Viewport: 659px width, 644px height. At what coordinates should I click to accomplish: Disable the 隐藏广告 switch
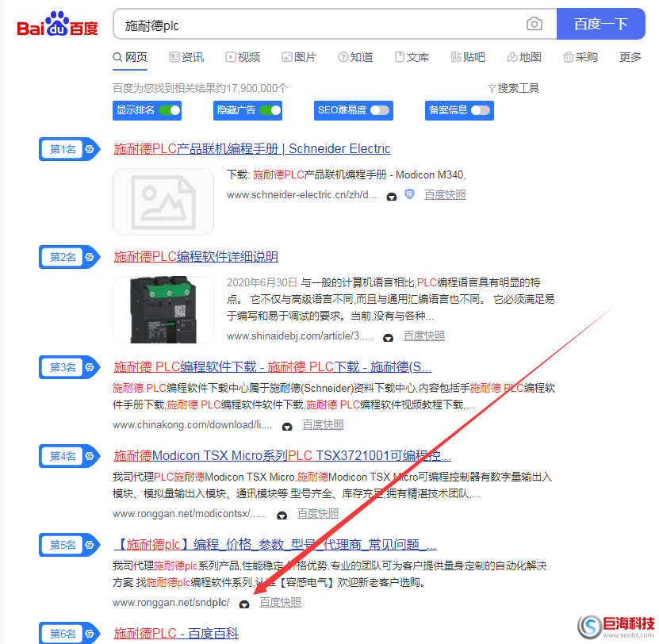click(270, 110)
